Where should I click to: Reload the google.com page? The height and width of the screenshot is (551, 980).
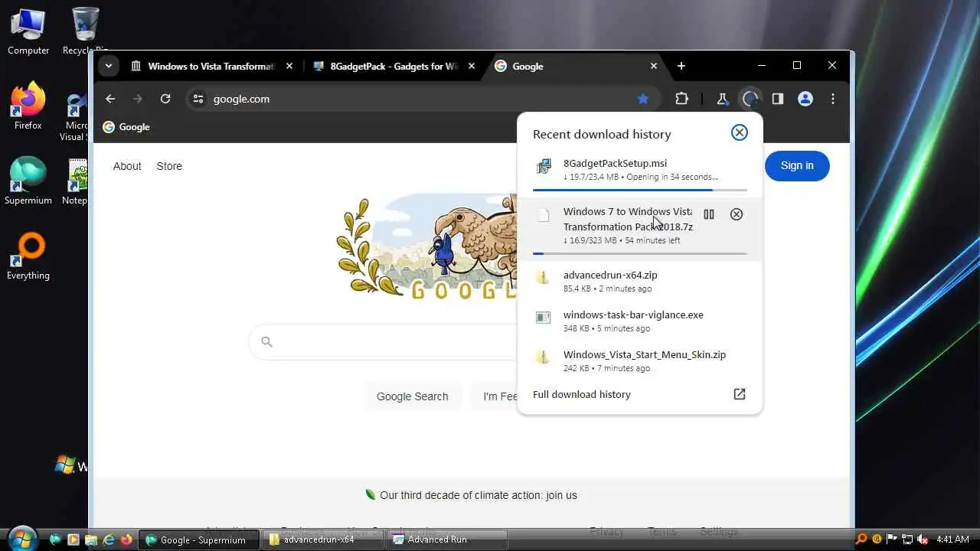[165, 99]
